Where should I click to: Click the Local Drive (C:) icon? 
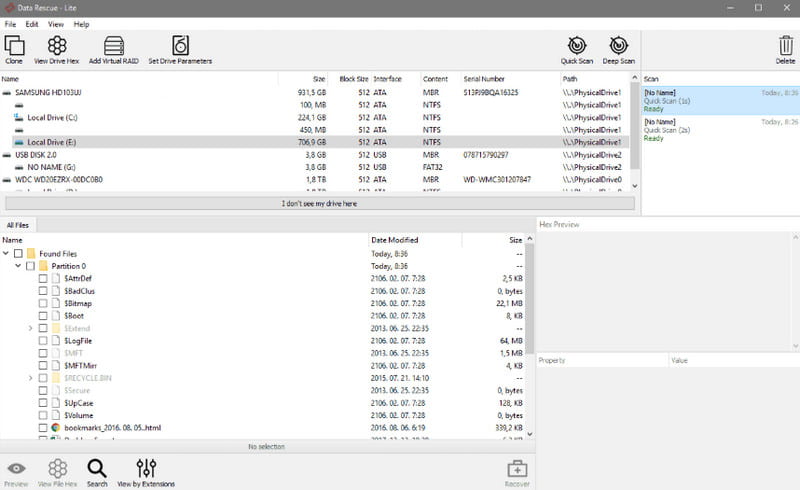point(19,117)
